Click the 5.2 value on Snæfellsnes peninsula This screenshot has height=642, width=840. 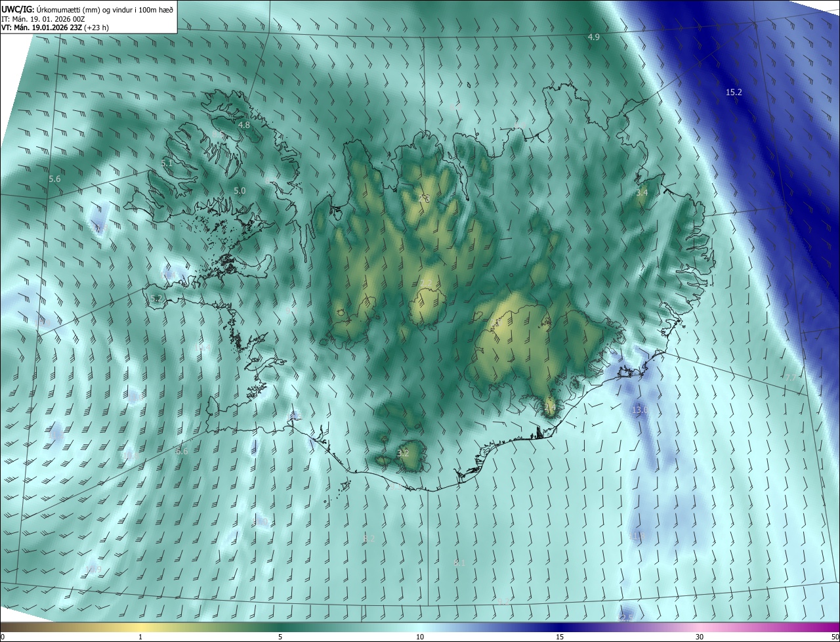156,298
